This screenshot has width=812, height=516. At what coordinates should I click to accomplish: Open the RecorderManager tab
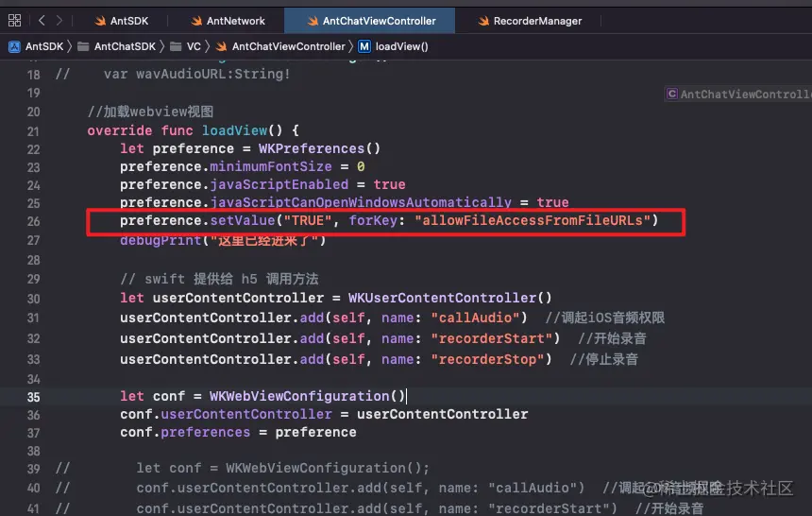coord(530,21)
